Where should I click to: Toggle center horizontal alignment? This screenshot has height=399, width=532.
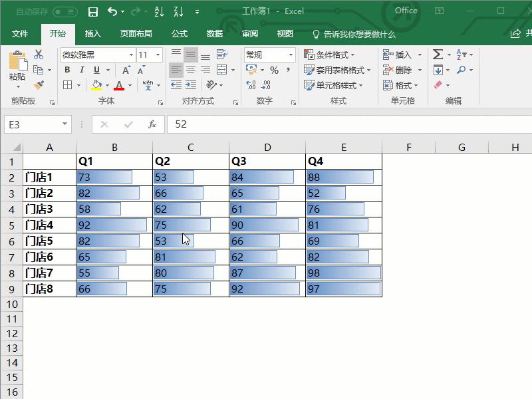pyautogui.click(x=191, y=70)
